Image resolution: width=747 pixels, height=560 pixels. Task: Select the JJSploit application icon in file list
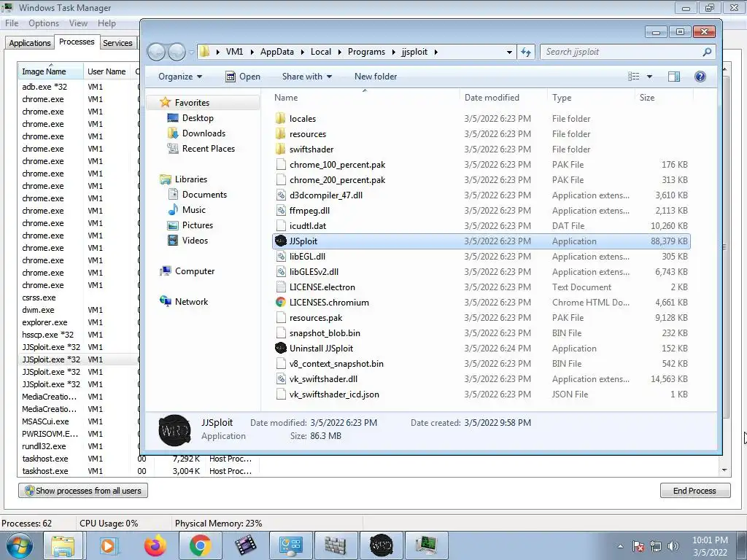click(281, 241)
